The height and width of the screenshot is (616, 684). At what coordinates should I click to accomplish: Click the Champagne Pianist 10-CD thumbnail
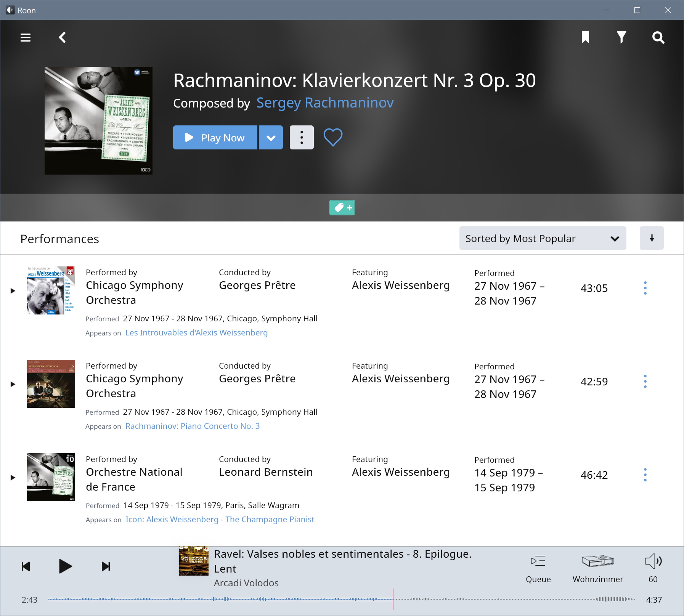click(x=51, y=477)
